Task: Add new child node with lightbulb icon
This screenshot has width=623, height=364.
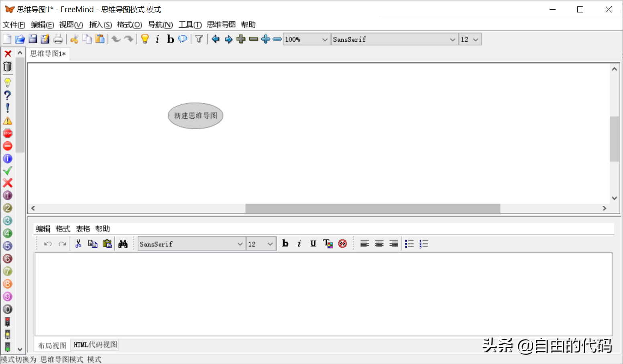Action: (x=145, y=39)
